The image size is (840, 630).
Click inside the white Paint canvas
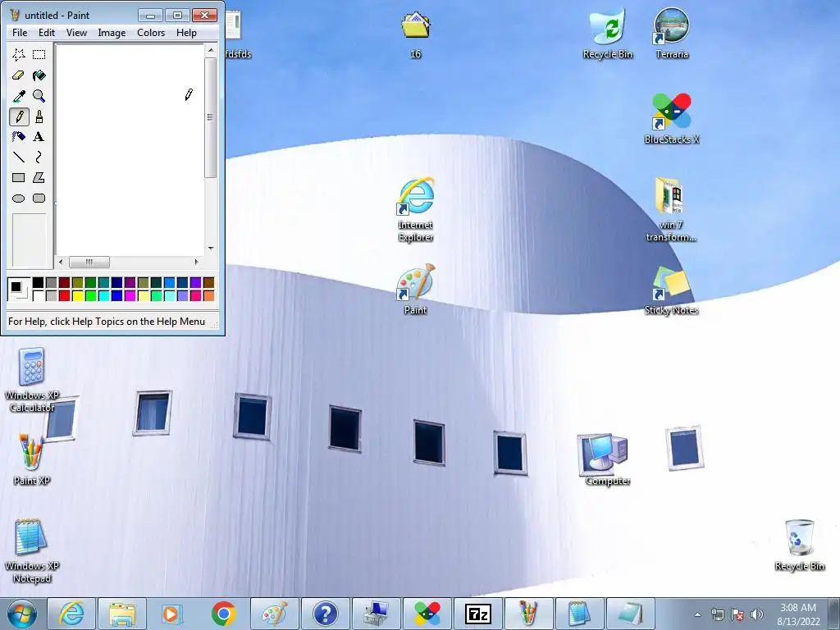[x=130, y=150]
